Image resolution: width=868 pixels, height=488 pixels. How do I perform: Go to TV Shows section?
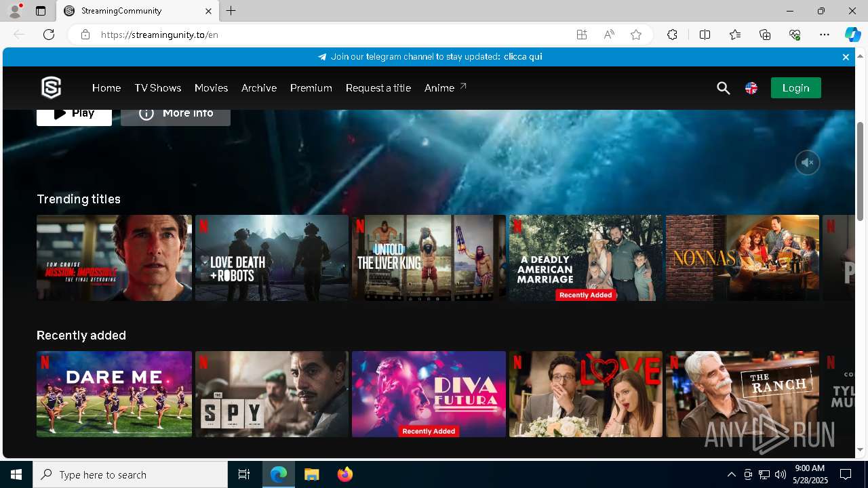(157, 88)
